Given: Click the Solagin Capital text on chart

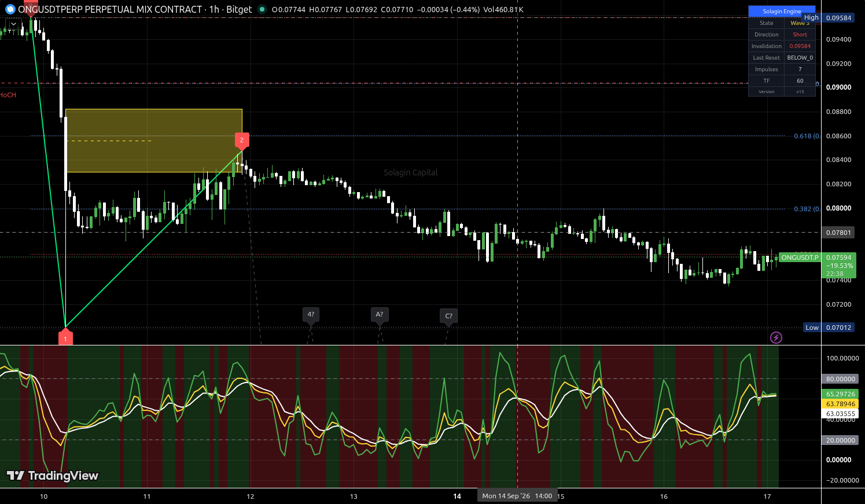Looking at the screenshot, I should (411, 172).
